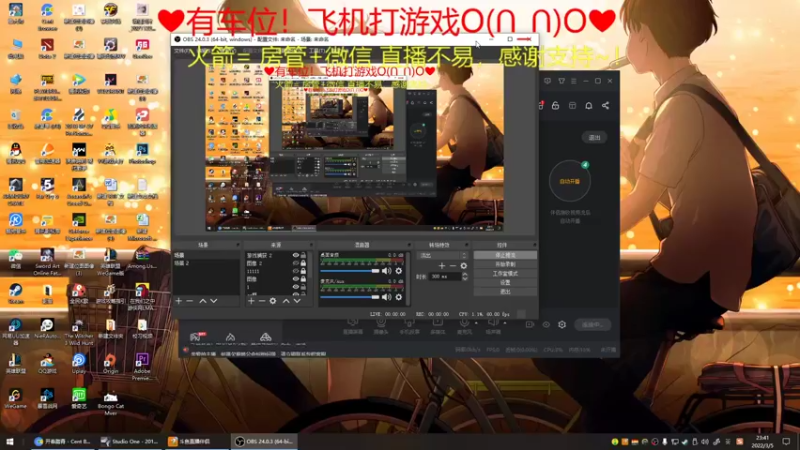Click the bell notification icon in streaming companion
The height and width of the screenshot is (450, 800).
pos(589,106)
